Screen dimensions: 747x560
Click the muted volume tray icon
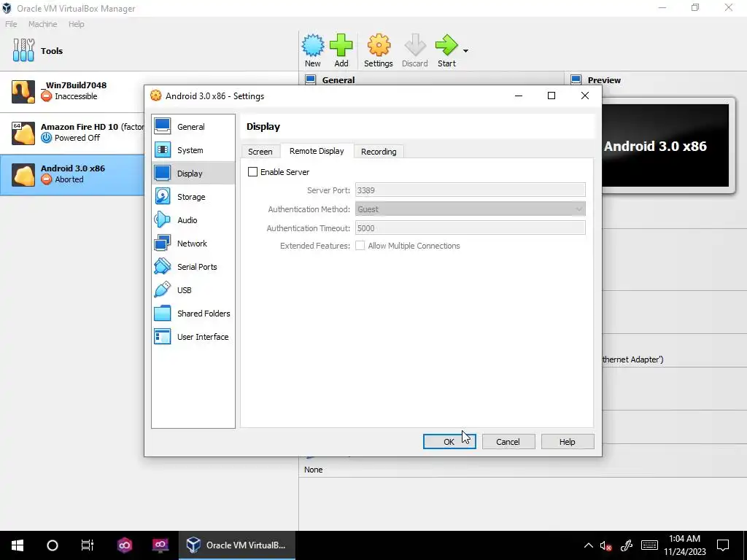tap(605, 545)
